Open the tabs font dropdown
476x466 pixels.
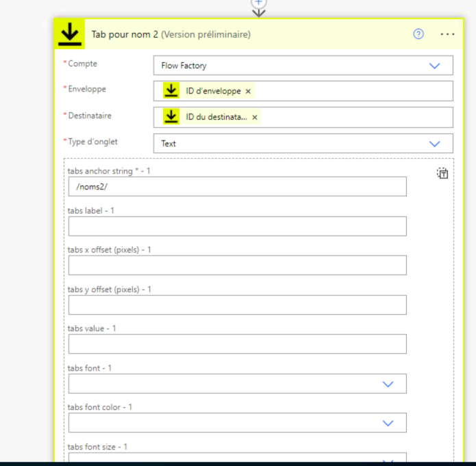pos(388,384)
